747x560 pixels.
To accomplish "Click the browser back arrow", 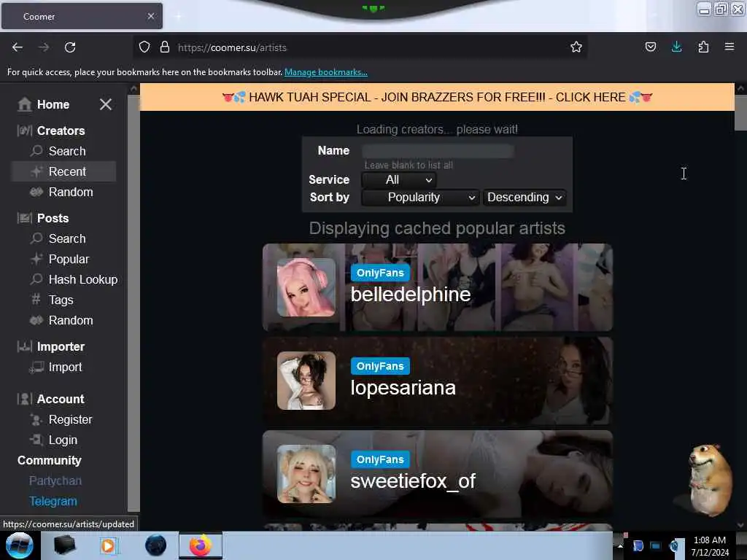I will (18, 47).
